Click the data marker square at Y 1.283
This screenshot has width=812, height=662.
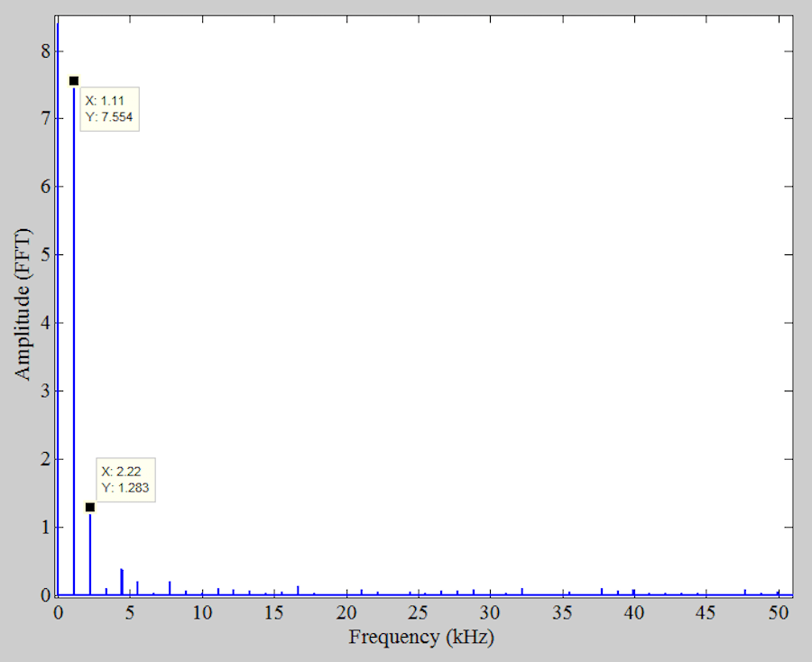click(90, 508)
